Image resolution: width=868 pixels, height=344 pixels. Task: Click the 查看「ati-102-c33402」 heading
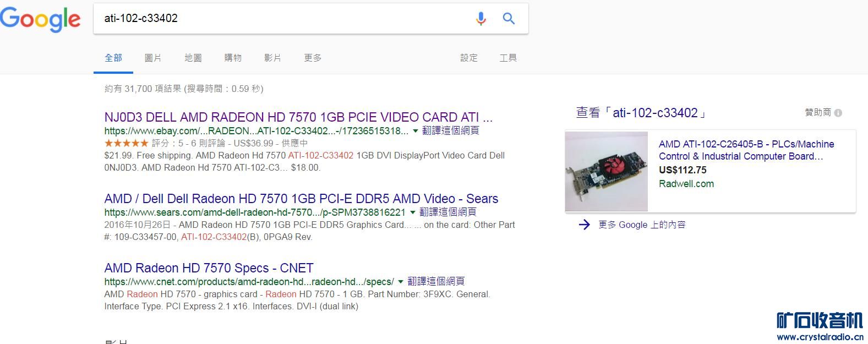pyautogui.click(x=641, y=113)
